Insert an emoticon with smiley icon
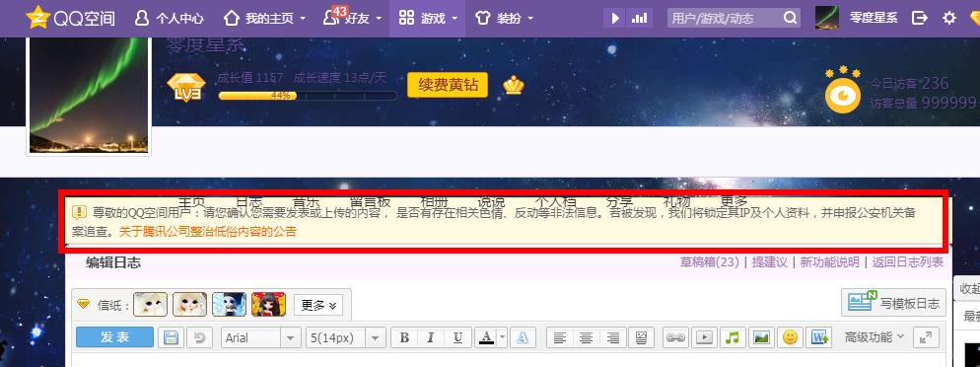 (x=791, y=337)
